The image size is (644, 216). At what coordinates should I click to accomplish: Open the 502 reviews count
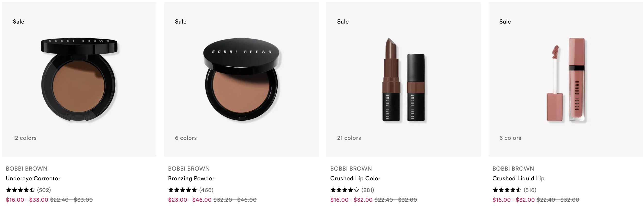coord(44,190)
